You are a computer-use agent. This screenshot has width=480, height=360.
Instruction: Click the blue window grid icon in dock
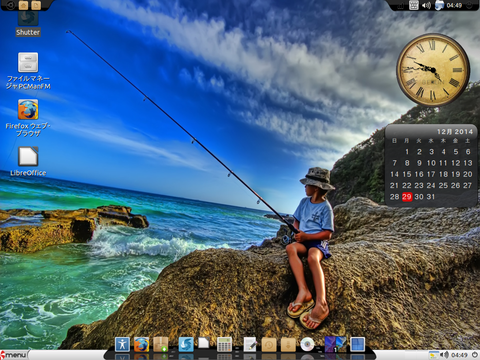point(357,344)
